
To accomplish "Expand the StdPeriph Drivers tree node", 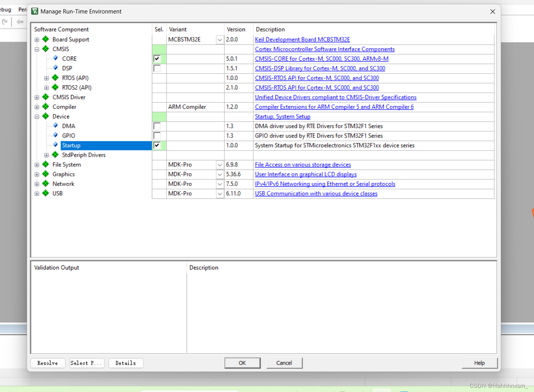I will (x=47, y=155).
